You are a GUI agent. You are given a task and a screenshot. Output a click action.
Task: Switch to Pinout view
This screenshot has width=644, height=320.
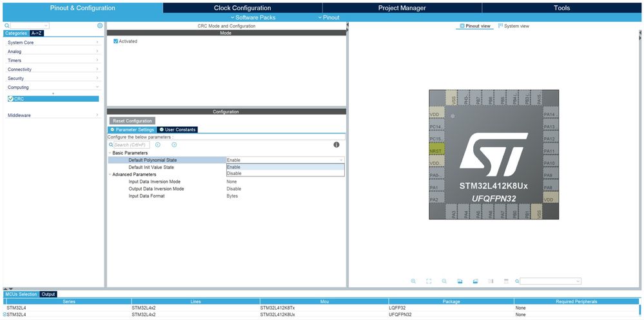(x=474, y=26)
